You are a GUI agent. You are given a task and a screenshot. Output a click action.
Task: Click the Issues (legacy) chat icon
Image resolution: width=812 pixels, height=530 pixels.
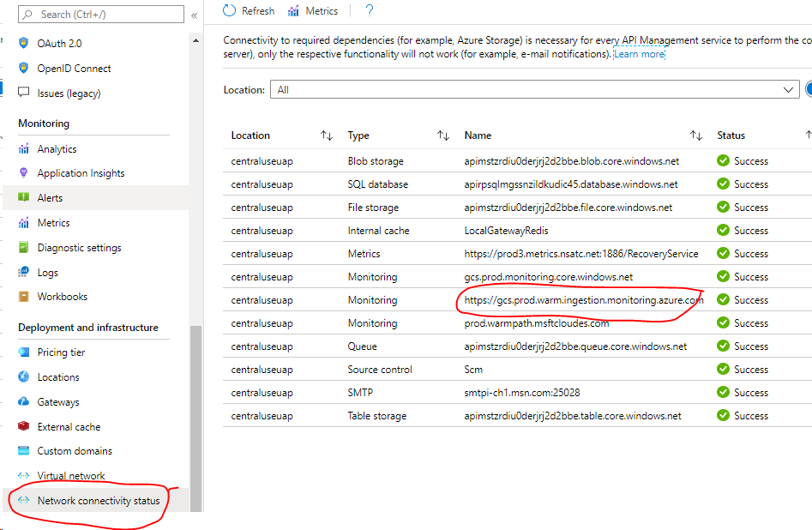[23, 93]
